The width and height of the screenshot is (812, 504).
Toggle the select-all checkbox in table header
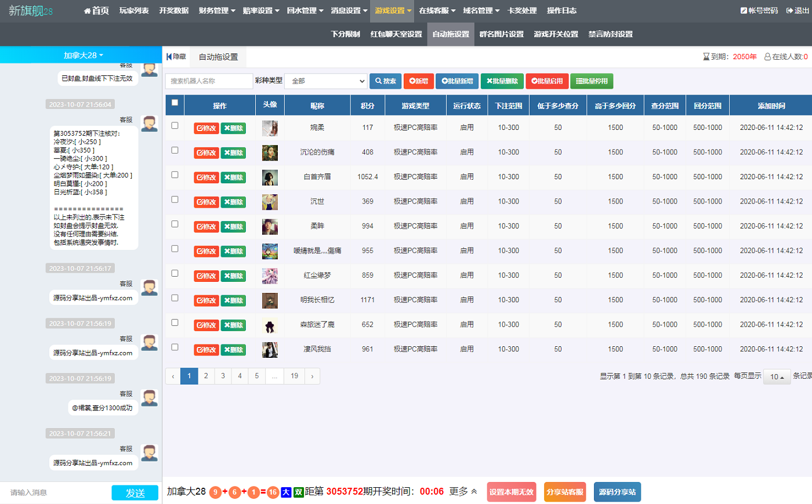(x=175, y=103)
